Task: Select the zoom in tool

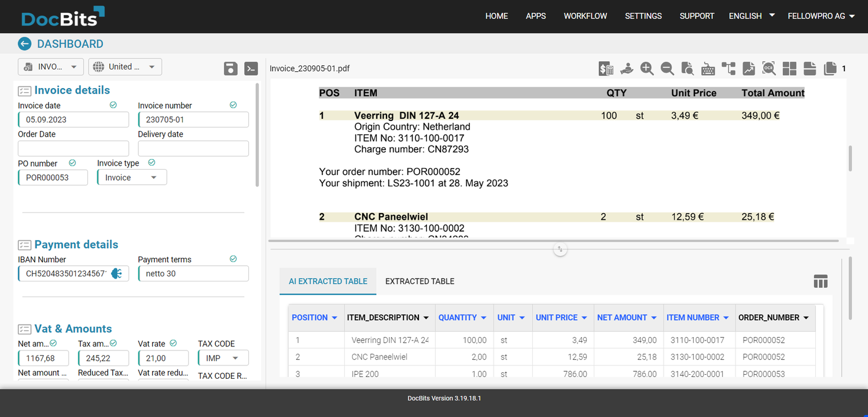Action: point(647,68)
